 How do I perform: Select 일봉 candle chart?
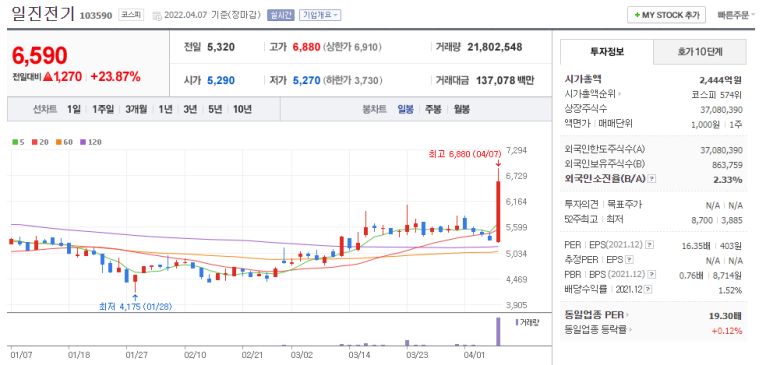tap(406, 109)
